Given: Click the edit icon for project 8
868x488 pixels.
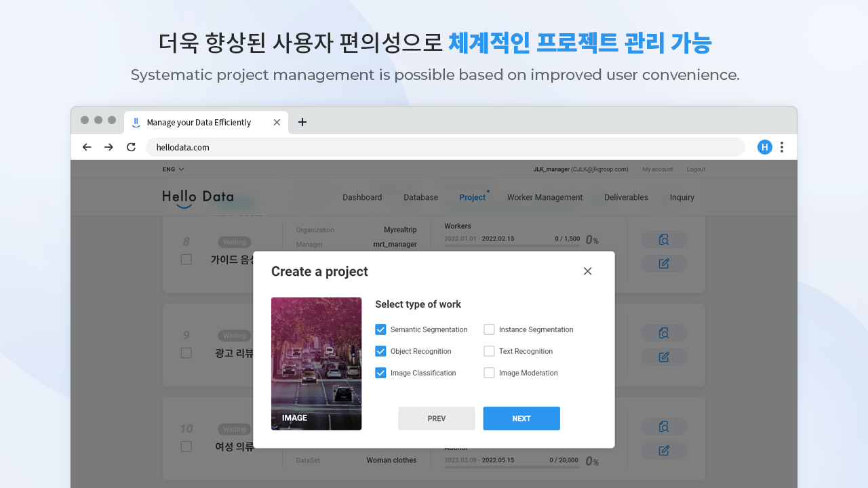Looking at the screenshot, I should coord(664,264).
